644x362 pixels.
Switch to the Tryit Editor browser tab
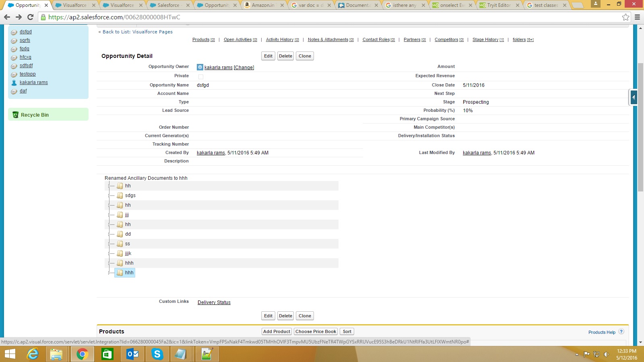(499, 5)
